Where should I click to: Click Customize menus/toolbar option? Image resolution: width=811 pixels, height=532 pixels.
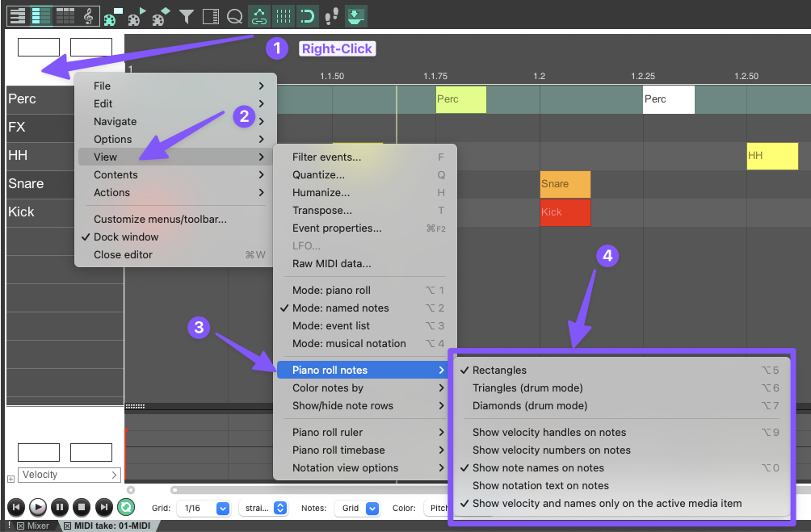(x=160, y=220)
